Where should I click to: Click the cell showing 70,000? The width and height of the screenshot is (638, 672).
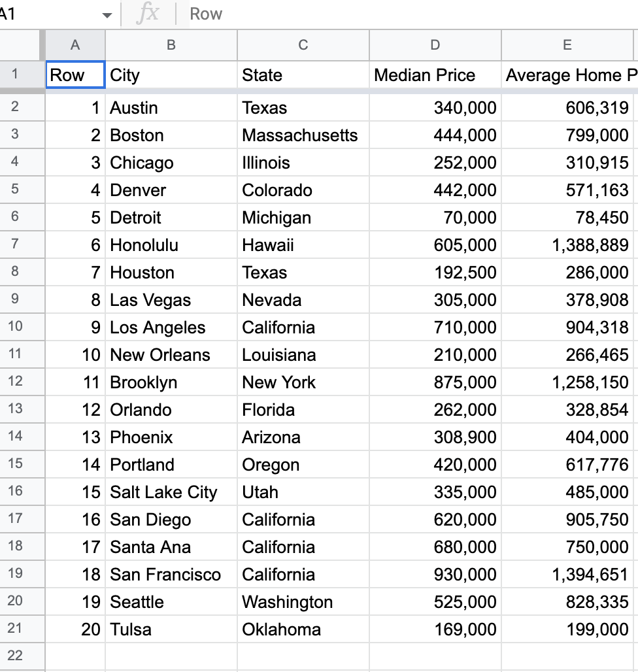[435, 218]
